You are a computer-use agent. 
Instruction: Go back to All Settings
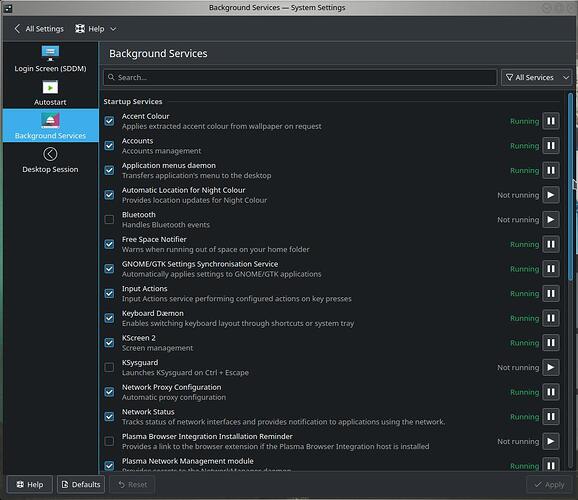tap(39, 29)
